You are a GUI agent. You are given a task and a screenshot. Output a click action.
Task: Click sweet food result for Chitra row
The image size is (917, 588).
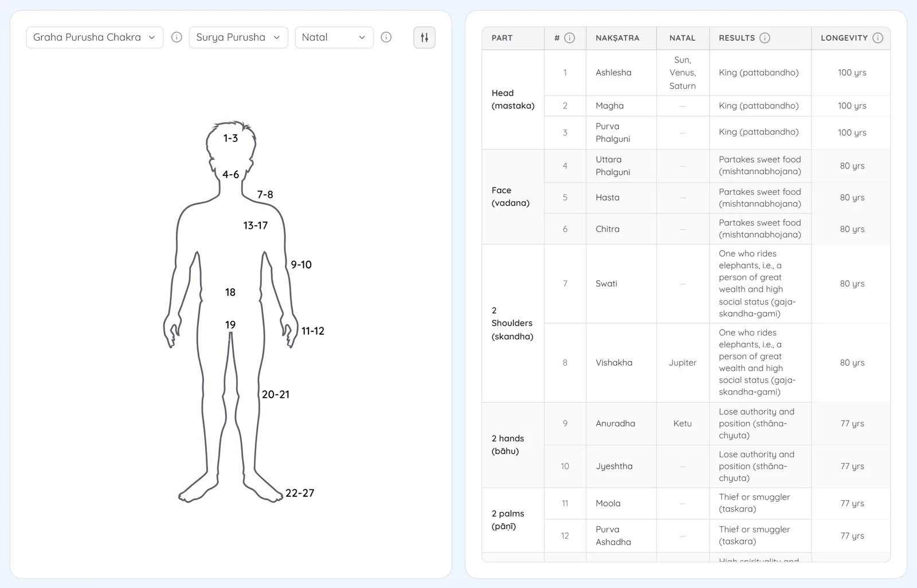[x=760, y=229]
